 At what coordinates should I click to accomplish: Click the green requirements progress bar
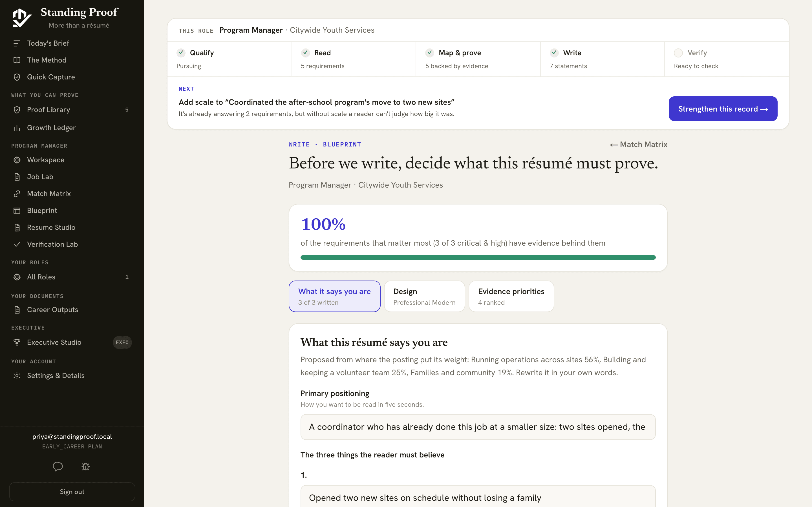(478, 257)
